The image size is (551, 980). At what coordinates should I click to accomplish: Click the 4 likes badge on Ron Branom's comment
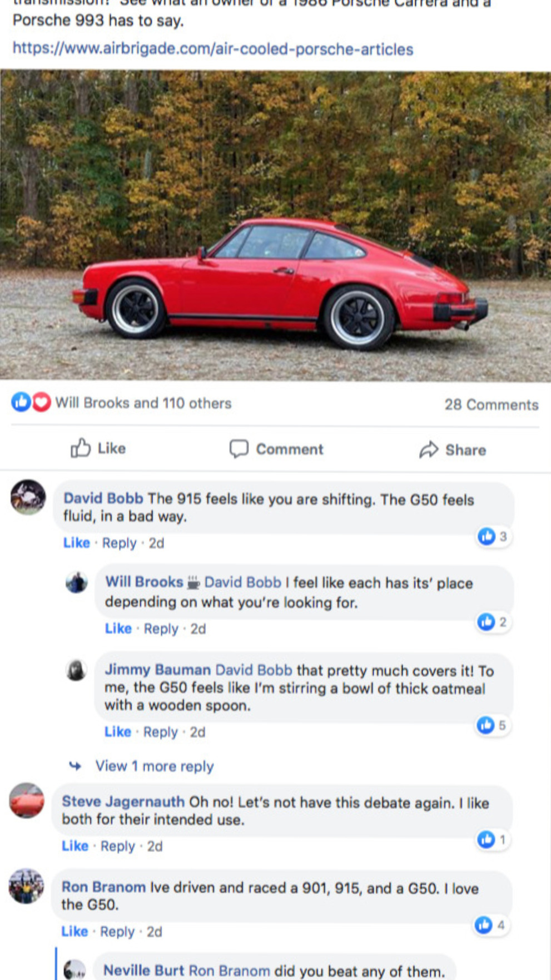[491, 924]
